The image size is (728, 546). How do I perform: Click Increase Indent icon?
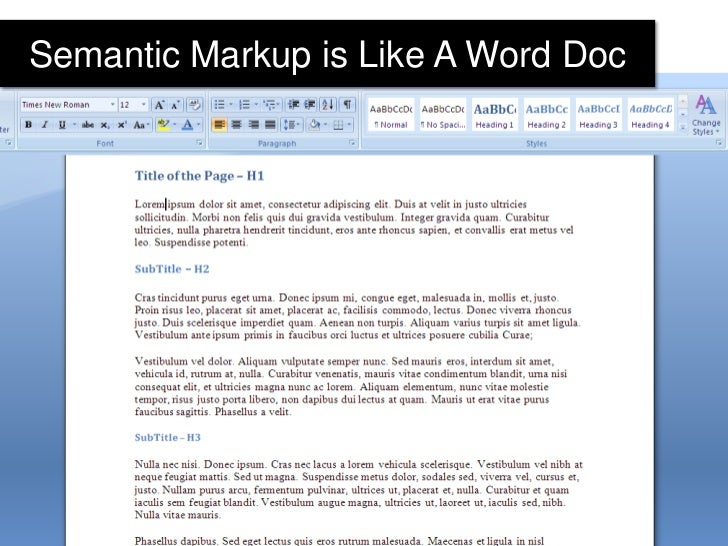pyautogui.click(x=310, y=104)
